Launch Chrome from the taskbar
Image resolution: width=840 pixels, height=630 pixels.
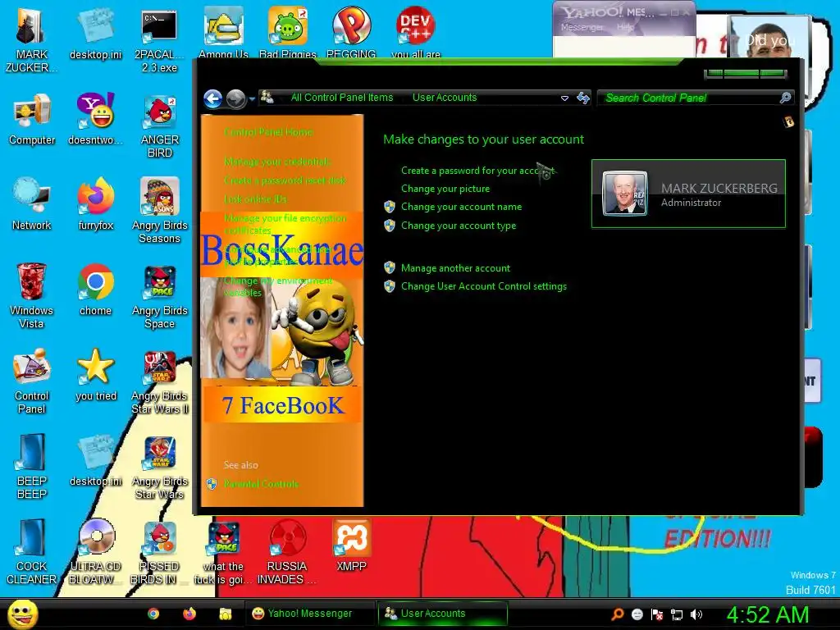pyautogui.click(x=153, y=614)
